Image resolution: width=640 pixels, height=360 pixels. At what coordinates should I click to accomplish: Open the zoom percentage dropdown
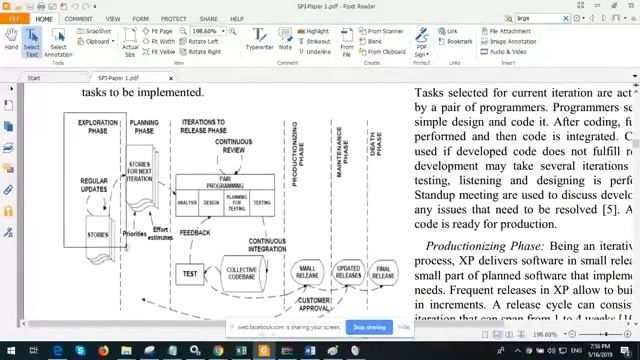coord(223,31)
